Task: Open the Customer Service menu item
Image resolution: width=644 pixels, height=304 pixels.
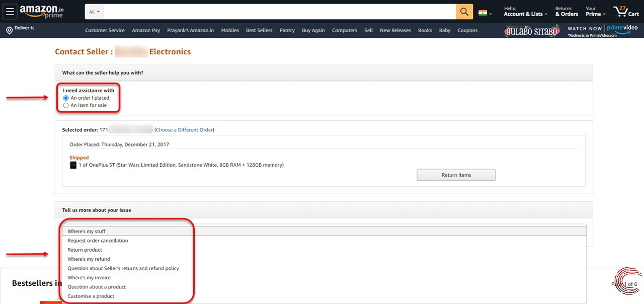Action: pos(105,30)
